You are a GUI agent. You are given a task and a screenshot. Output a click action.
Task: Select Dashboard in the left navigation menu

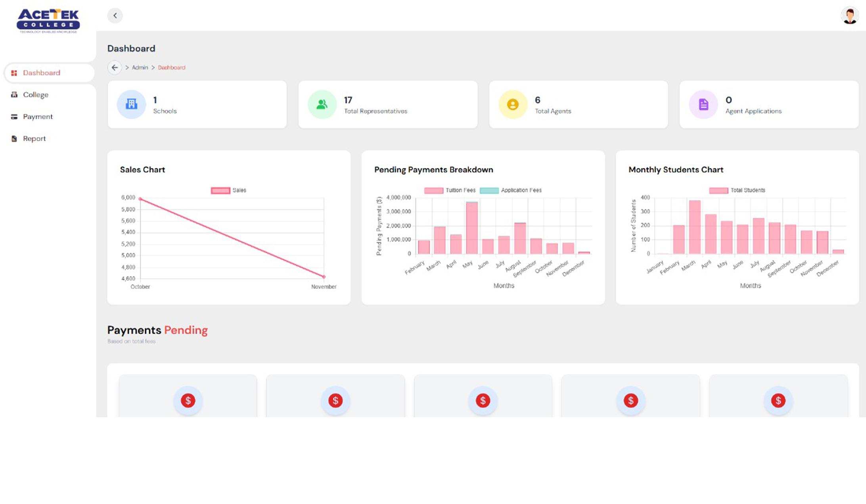[x=41, y=73]
